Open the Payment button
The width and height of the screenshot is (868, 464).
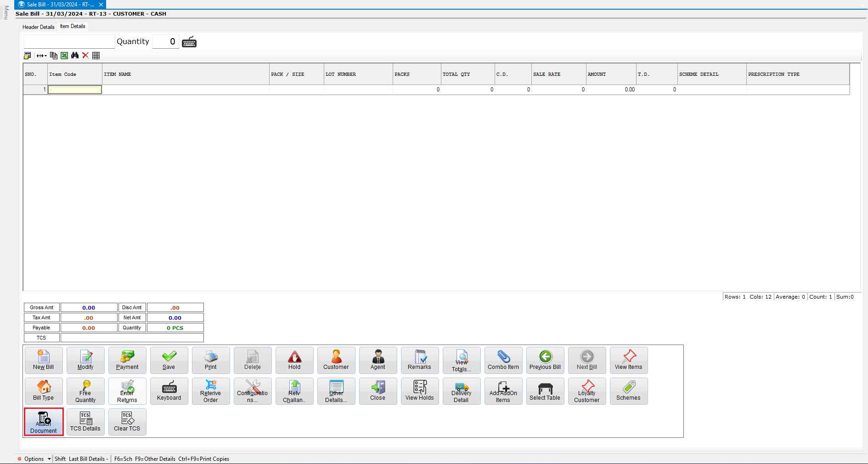[x=127, y=361]
